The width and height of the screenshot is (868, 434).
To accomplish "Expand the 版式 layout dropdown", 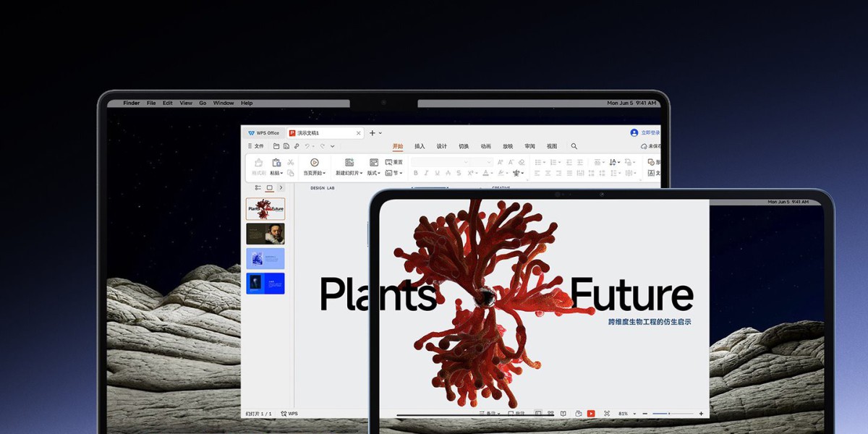I will (x=374, y=174).
